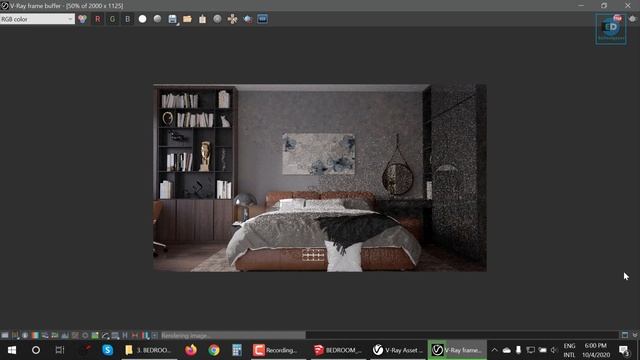This screenshot has height=360, width=640.
Task: Expand the small arrow beside Save icon
Action: (178, 24)
